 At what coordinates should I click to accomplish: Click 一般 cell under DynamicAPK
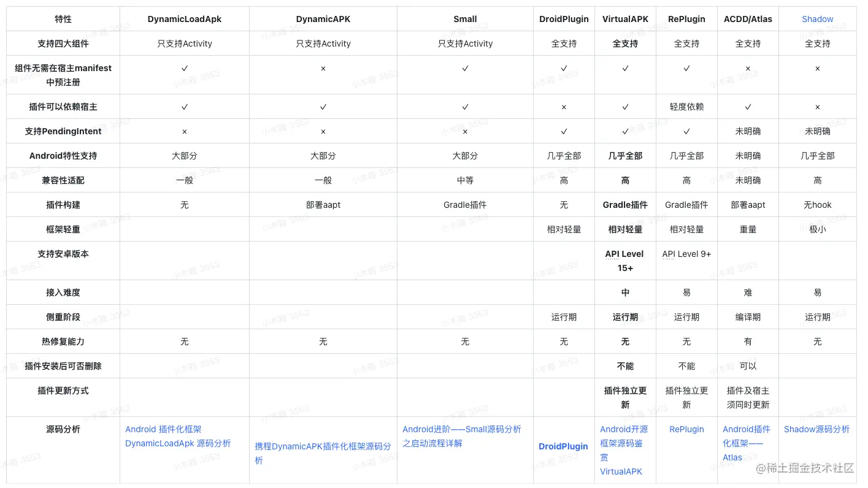click(x=323, y=180)
